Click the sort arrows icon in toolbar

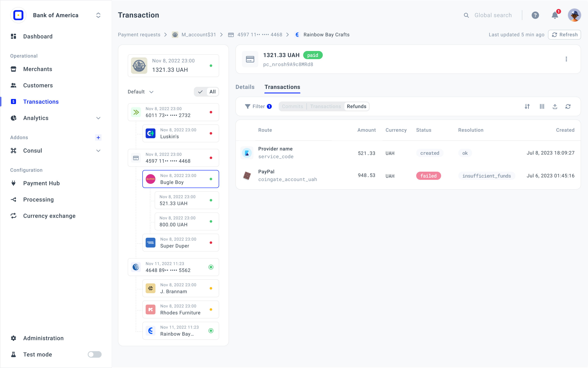tap(527, 106)
